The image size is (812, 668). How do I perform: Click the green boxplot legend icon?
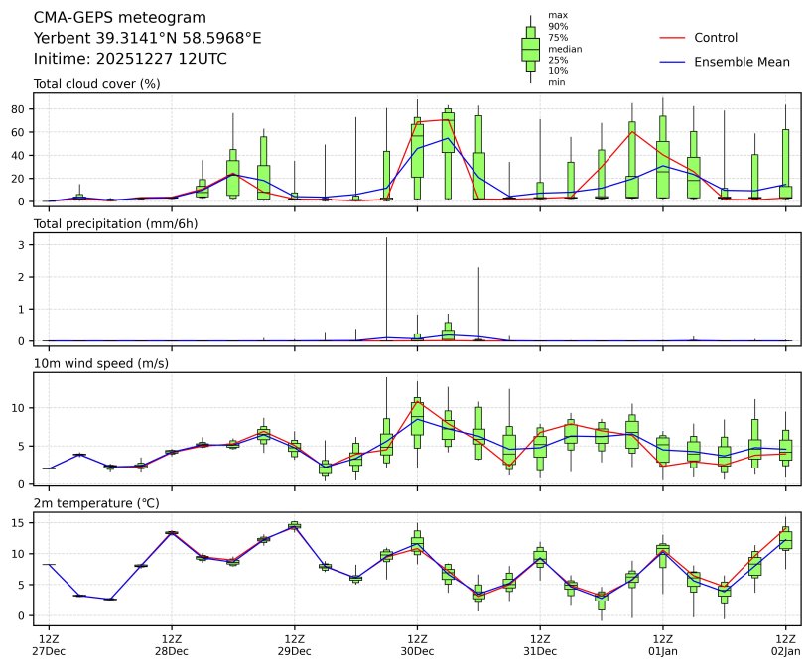tap(530, 49)
